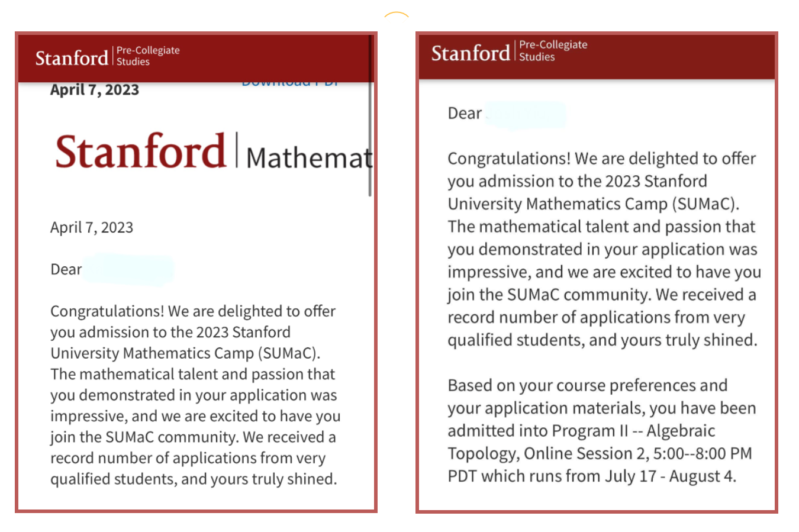Screen dimensions: 799x532
Task: Click the partially hidden Download PDF link
Action: pos(290,84)
